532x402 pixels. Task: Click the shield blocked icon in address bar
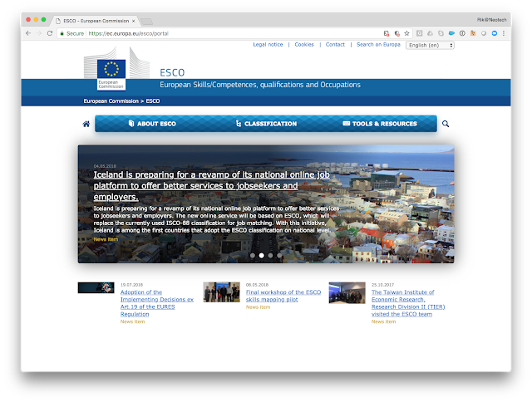coord(397,33)
